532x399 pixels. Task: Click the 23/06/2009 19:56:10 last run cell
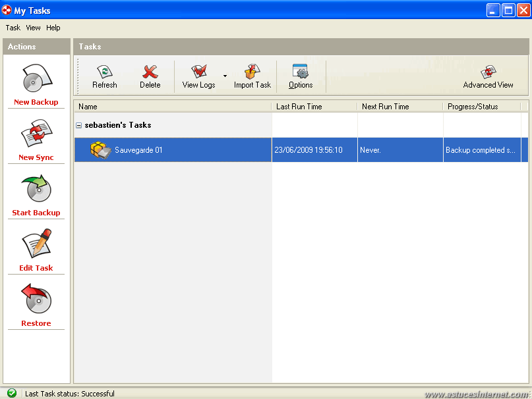tap(314, 150)
